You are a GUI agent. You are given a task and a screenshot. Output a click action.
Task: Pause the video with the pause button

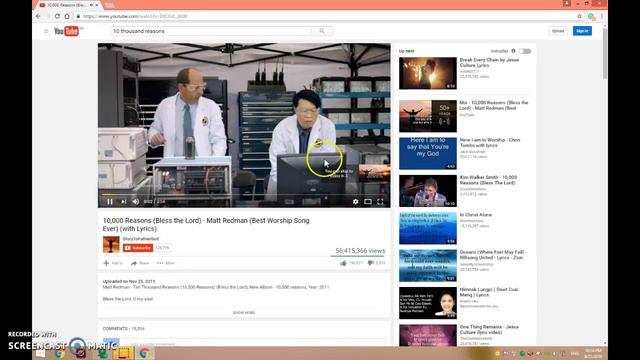click(110, 201)
